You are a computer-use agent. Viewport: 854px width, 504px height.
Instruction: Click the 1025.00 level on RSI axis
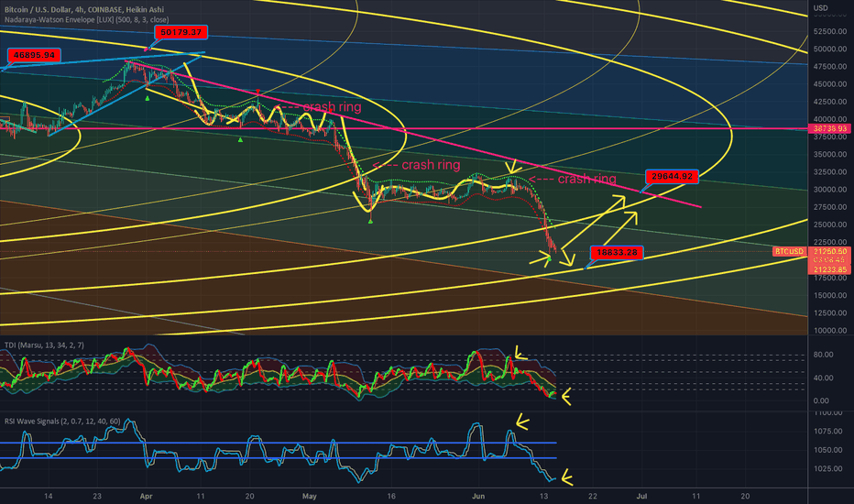point(827,468)
